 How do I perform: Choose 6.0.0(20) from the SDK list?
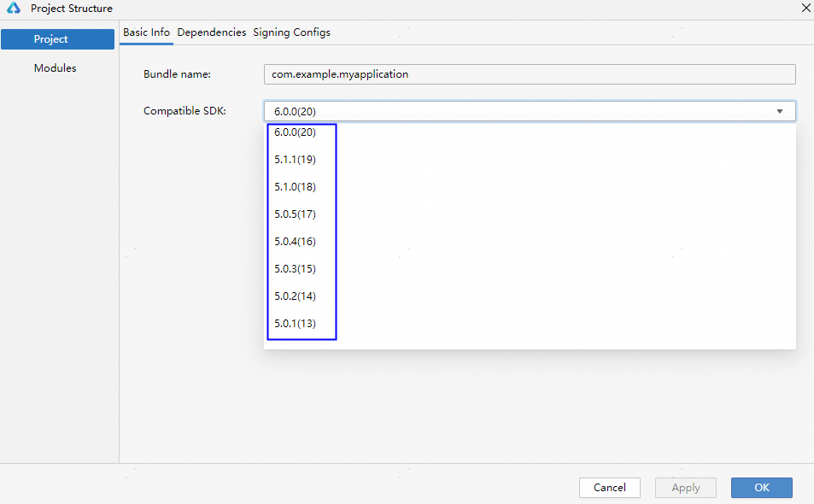pyautogui.click(x=296, y=132)
